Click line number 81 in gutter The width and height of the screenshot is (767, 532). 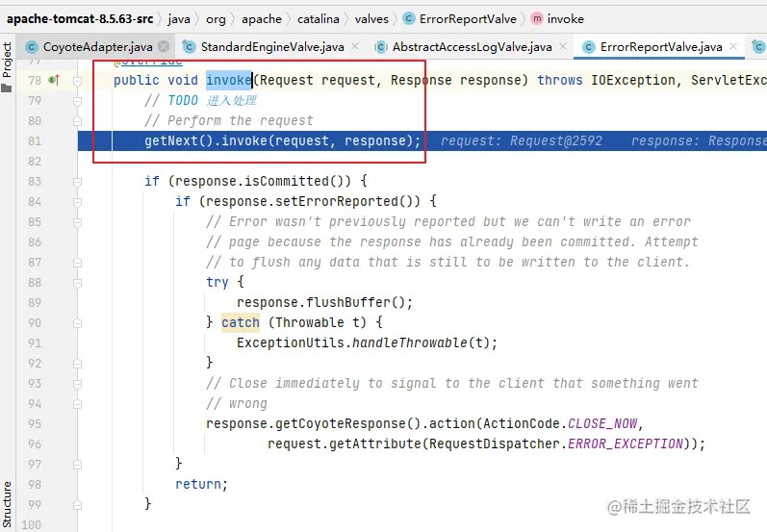point(35,141)
